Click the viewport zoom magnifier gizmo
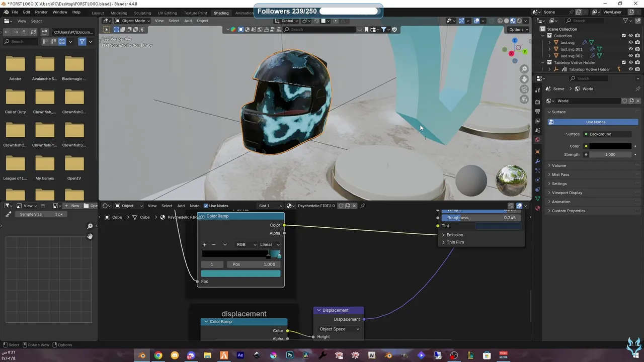The image size is (644, 362). click(x=524, y=69)
